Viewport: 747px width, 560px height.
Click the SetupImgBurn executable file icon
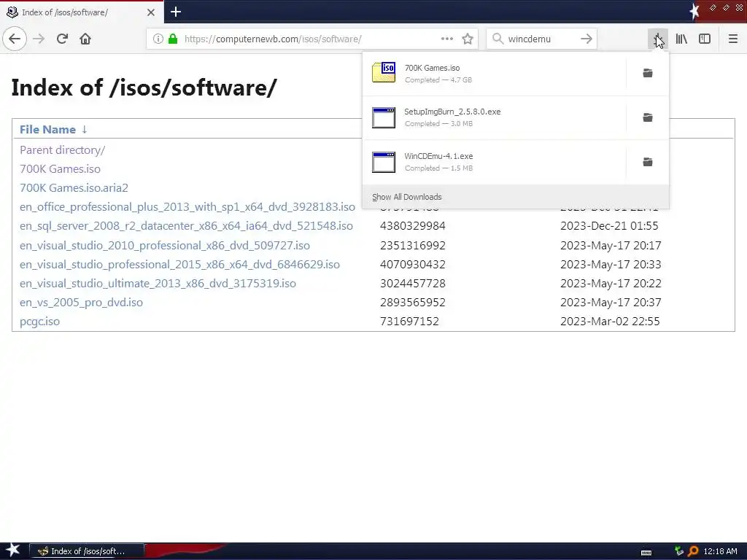[x=384, y=117]
